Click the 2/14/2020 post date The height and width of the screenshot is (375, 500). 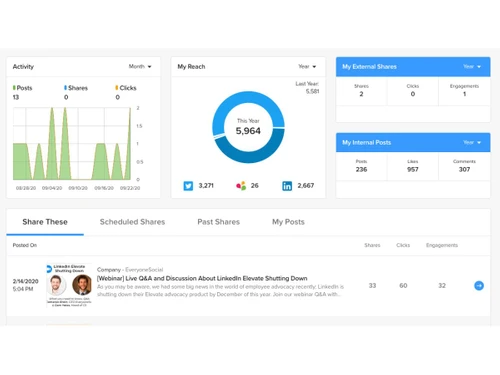(x=26, y=281)
